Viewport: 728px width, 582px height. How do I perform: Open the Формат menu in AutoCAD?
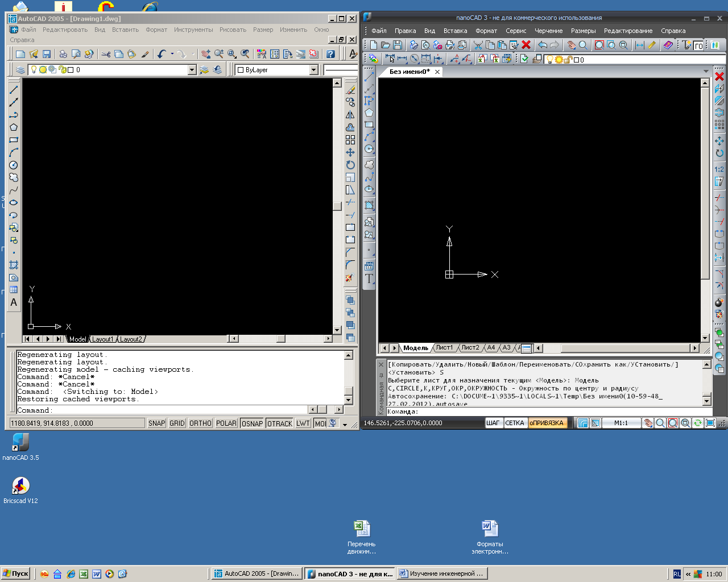click(156, 30)
